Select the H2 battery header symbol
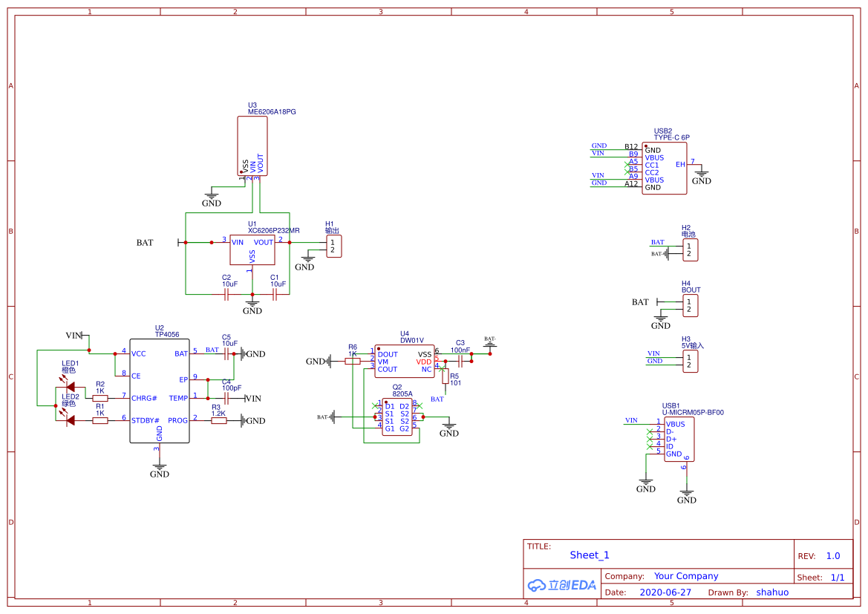 pos(691,249)
